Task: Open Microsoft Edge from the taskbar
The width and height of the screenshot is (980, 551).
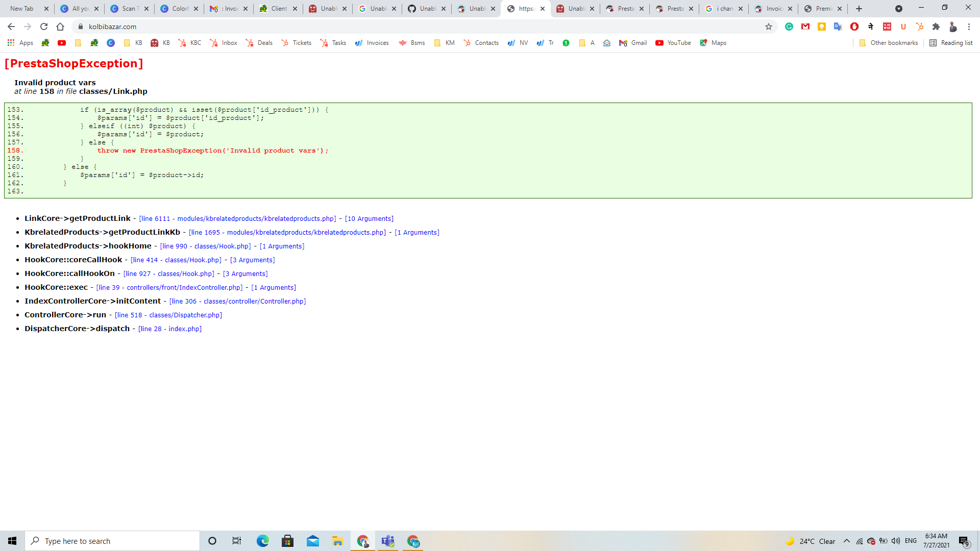Action: (x=262, y=541)
